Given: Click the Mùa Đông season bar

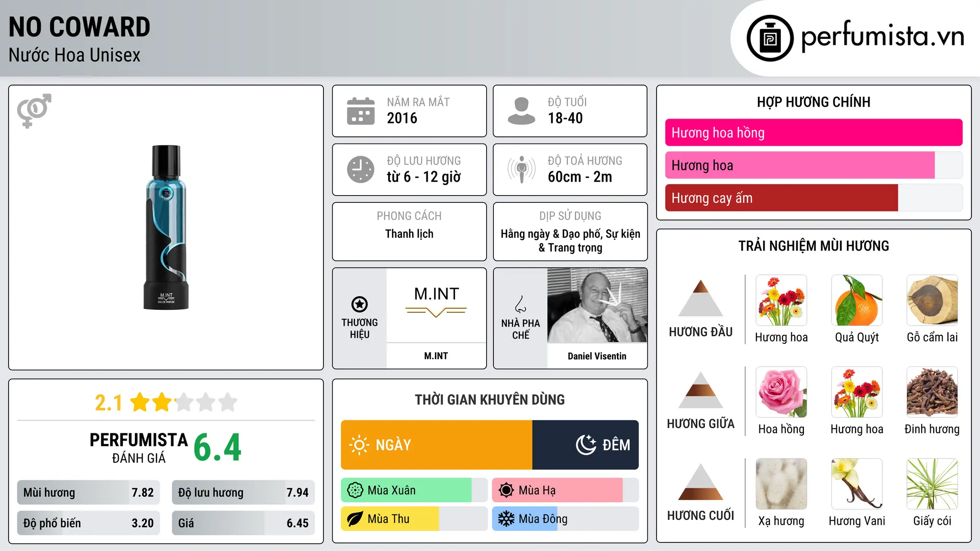Looking at the screenshot, I should coord(566,519).
